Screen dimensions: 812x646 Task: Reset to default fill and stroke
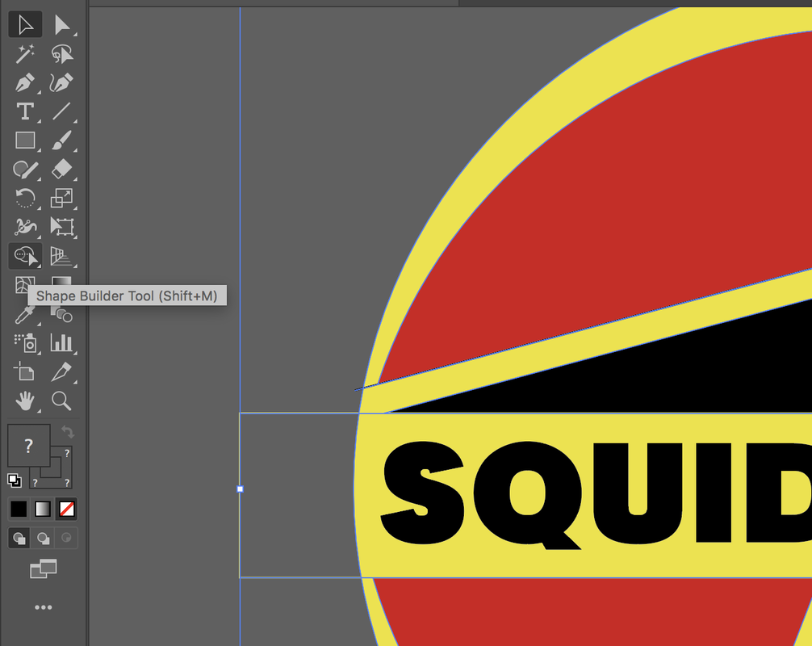(15, 480)
